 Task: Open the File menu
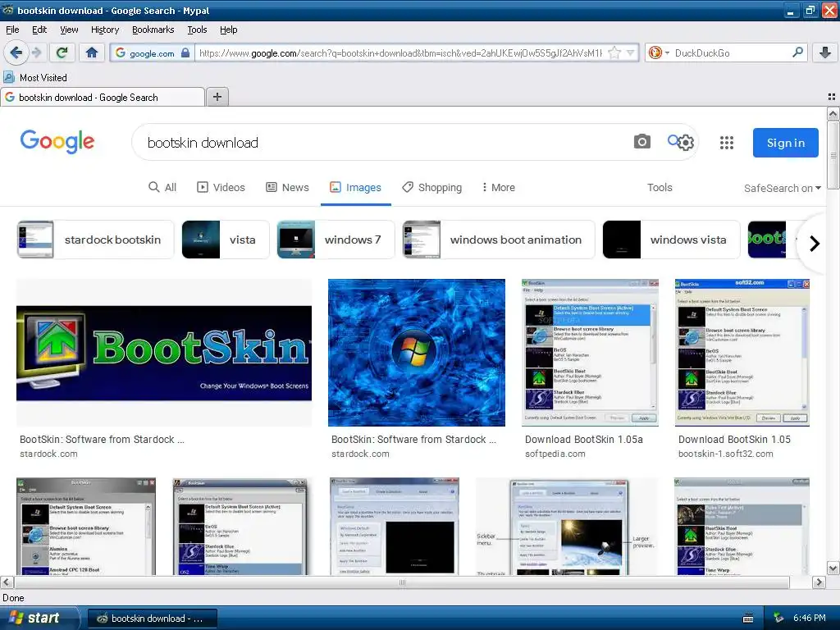tap(12, 30)
